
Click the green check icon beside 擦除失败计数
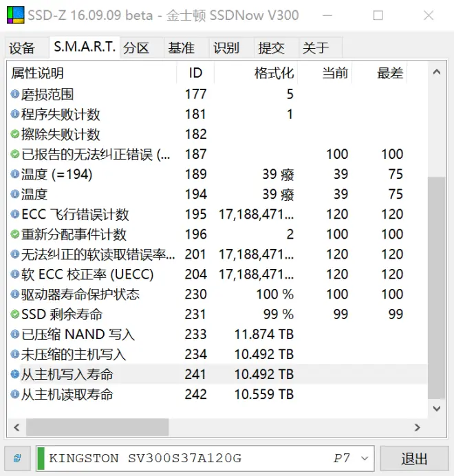(x=15, y=134)
